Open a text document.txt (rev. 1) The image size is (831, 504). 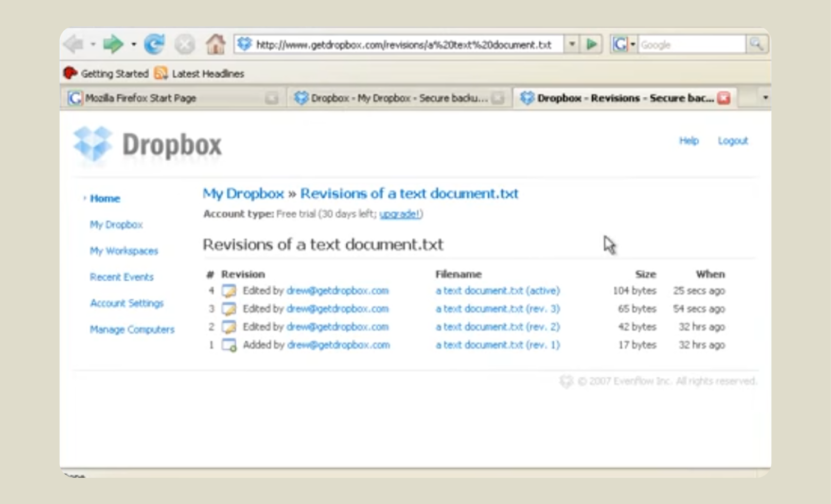(x=498, y=345)
